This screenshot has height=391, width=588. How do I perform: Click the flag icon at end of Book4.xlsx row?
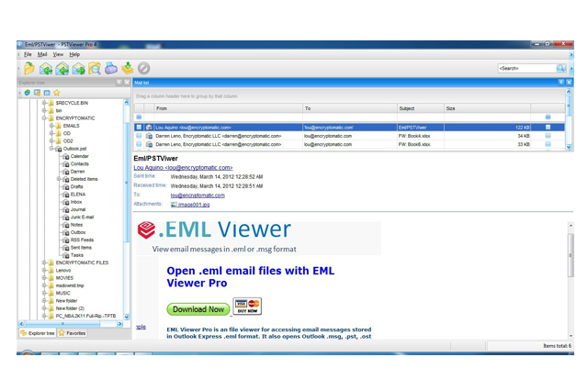coord(548,136)
